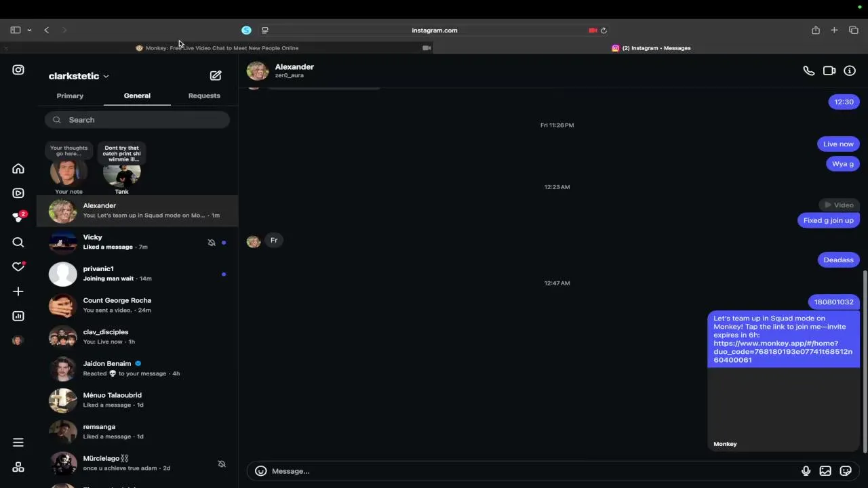868x488 pixels.
Task: Select Instagram Messages browser tab
Action: click(651, 48)
